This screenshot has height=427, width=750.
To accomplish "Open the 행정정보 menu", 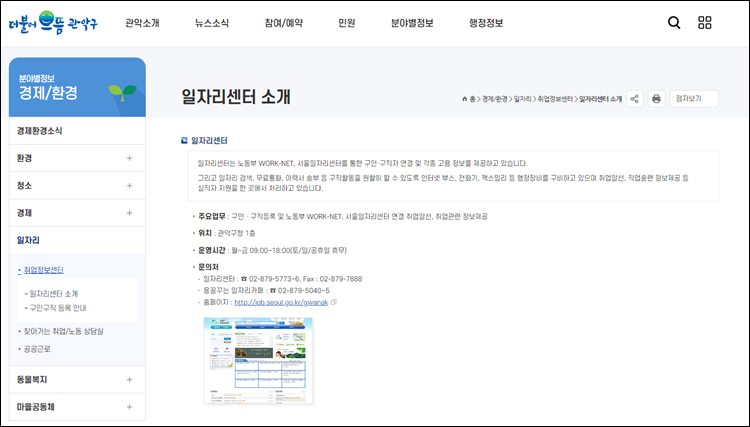I will coord(486,23).
